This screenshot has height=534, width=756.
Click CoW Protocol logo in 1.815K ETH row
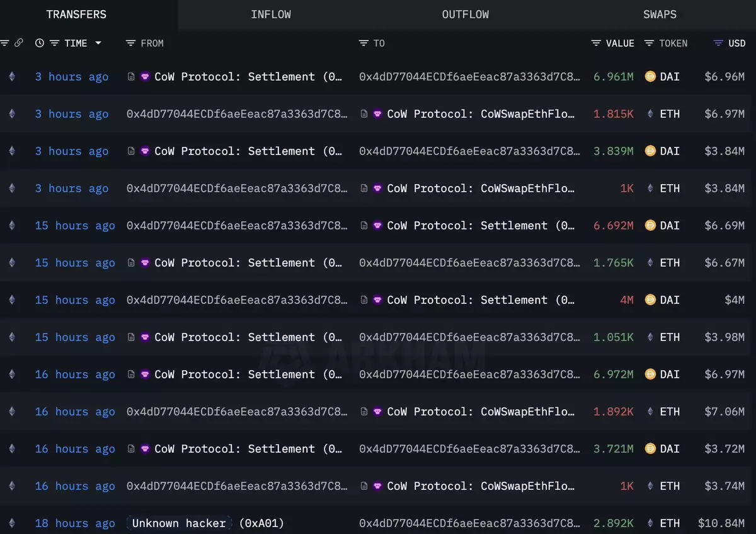tap(377, 113)
